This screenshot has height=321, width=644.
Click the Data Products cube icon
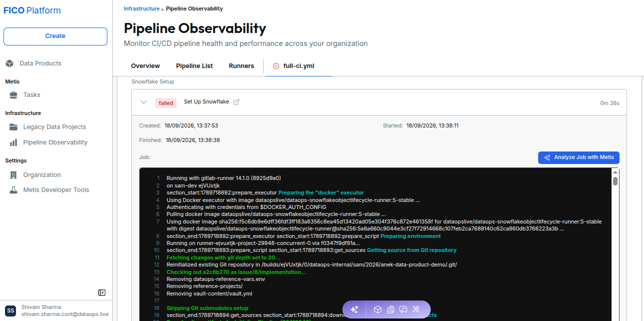9,63
